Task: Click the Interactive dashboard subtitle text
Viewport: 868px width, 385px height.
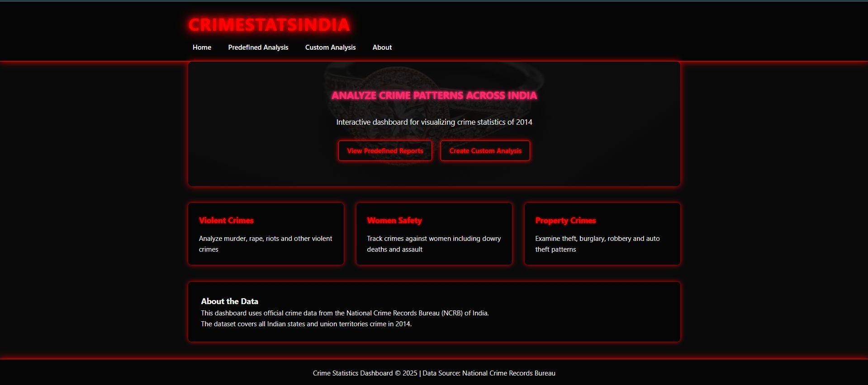Action: [x=434, y=122]
